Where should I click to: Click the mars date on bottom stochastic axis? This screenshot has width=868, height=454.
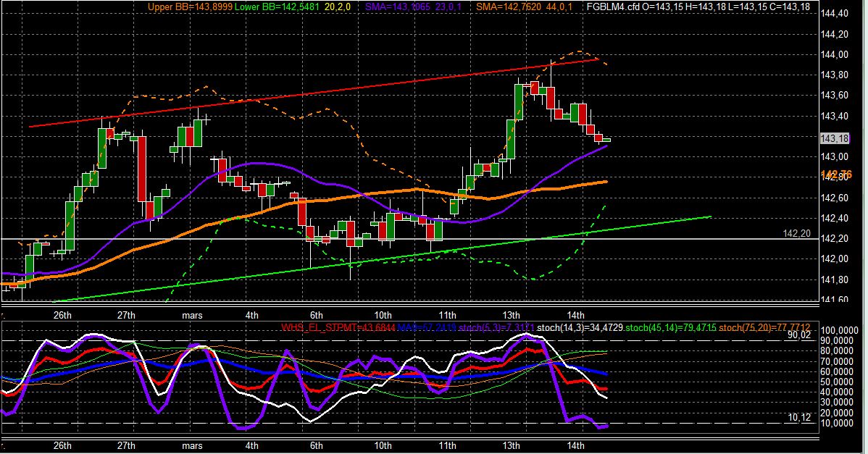coord(192,446)
